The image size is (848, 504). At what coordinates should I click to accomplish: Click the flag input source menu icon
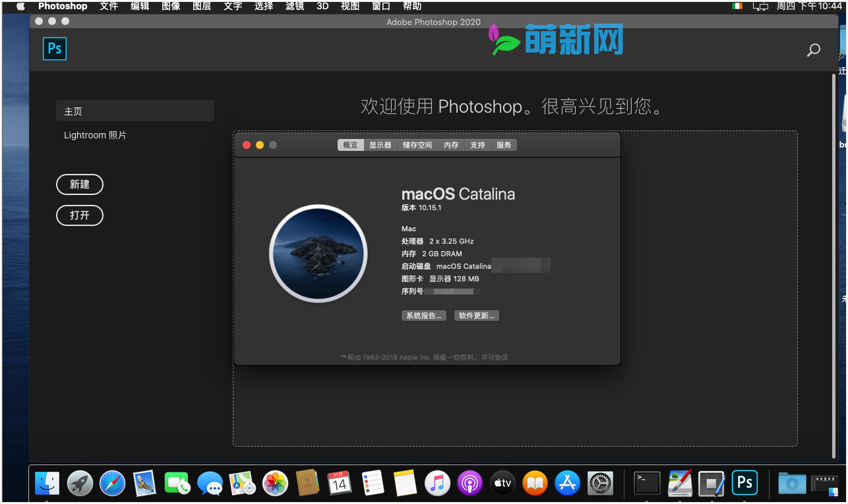[737, 6]
